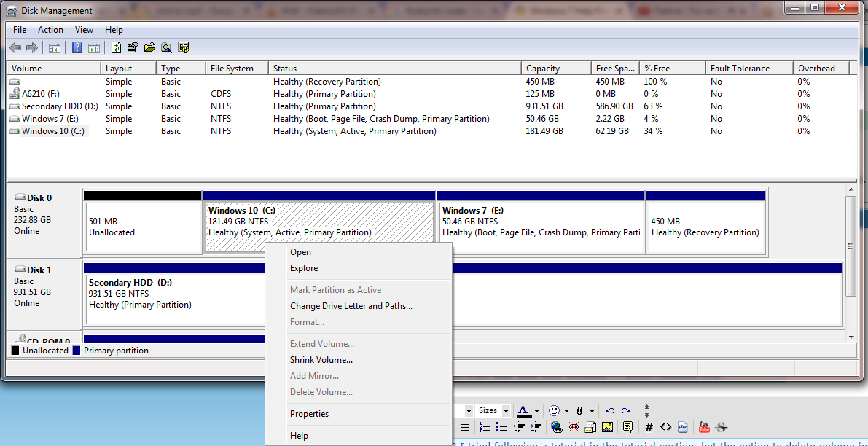Select the Windows 7 (E:) row in volume list
The image size is (868, 446).
pos(429,119)
